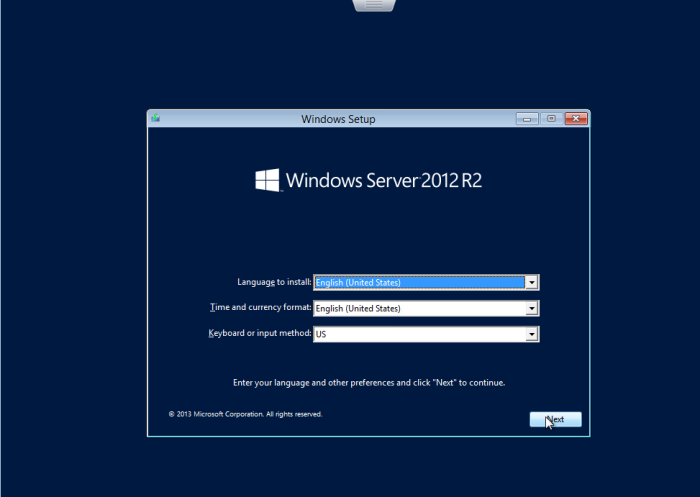Click the 2013 Microsoft Corporation copyright text
Image resolution: width=700 pixels, height=497 pixels.
tap(245, 414)
